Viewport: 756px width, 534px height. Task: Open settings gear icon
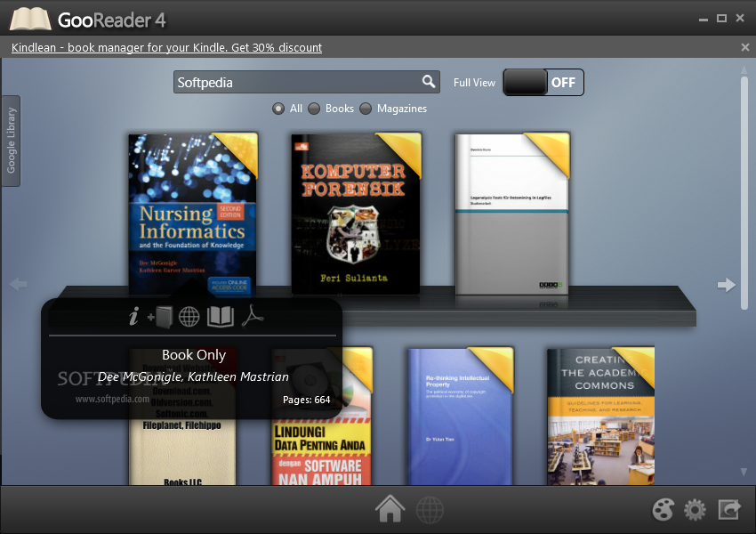tap(695, 510)
